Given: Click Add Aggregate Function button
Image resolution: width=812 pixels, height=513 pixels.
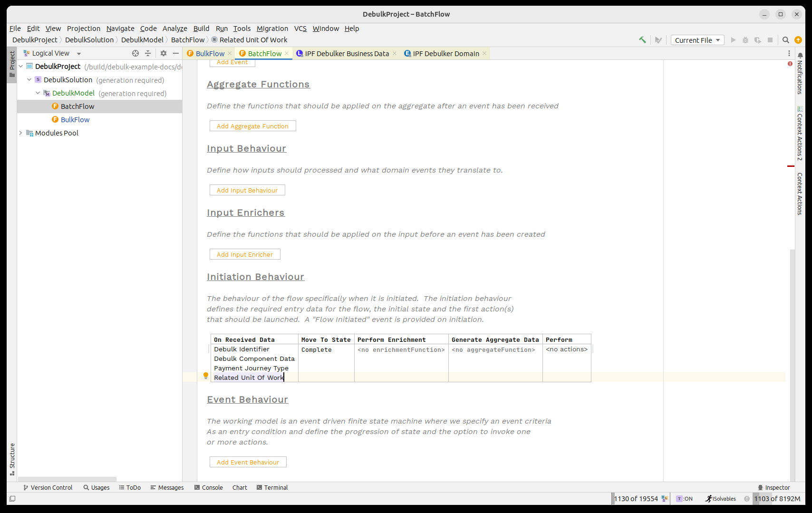Looking at the screenshot, I should (x=252, y=126).
